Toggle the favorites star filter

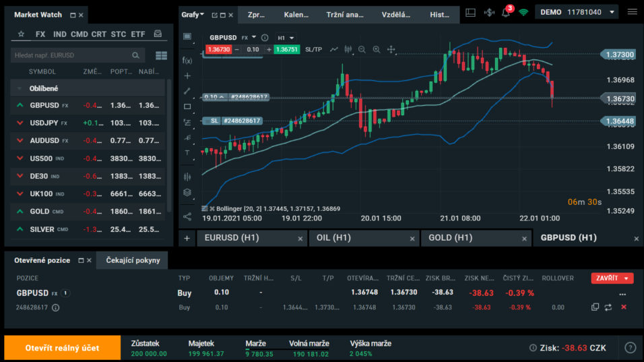[21, 34]
